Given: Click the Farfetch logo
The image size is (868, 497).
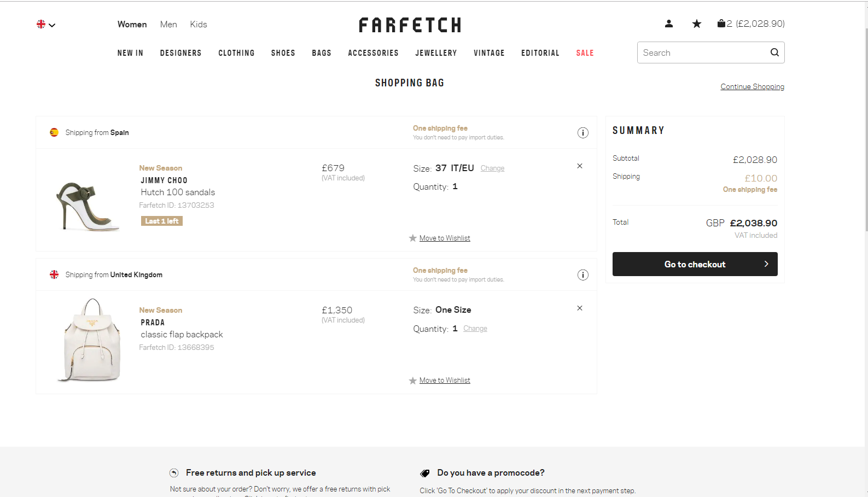Looking at the screenshot, I should (410, 25).
